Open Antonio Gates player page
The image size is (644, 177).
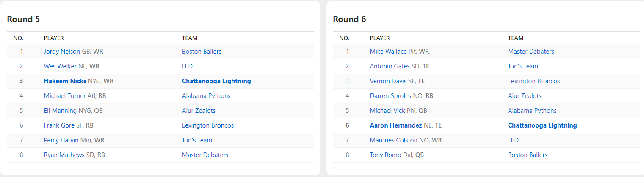click(390, 66)
